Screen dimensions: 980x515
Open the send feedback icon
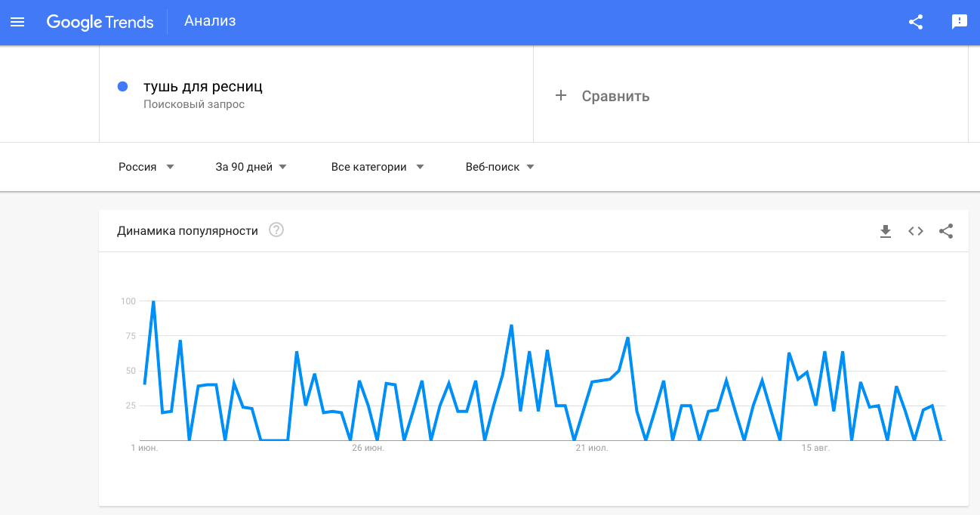[x=960, y=22]
